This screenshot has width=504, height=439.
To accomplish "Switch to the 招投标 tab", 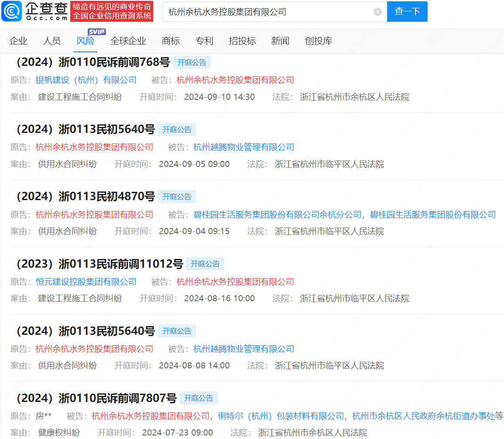I will tap(242, 41).
